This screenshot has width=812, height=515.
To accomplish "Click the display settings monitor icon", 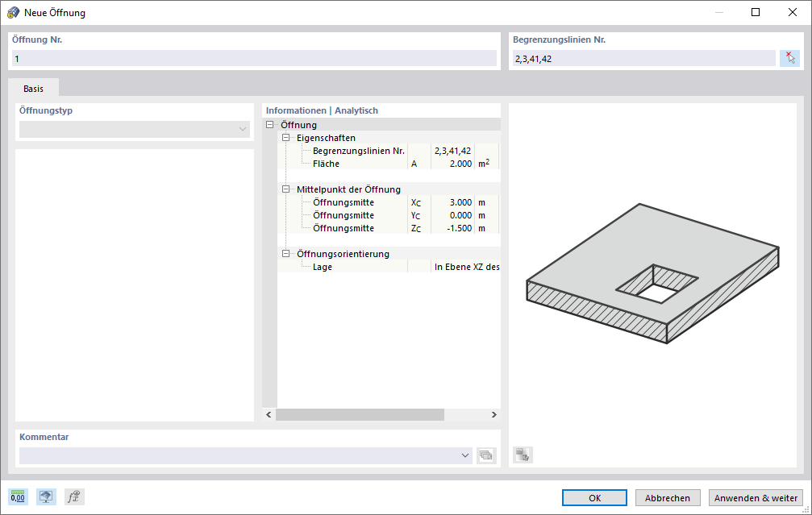I will click(46, 497).
